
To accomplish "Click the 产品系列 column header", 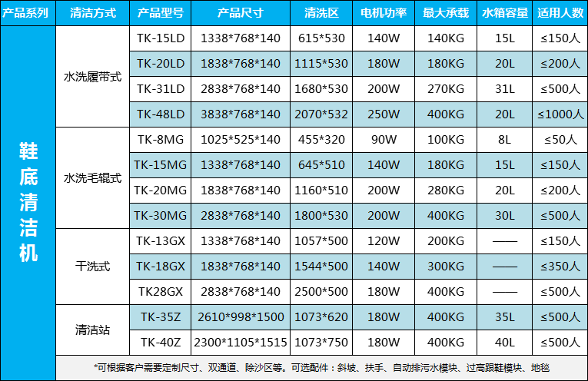I will [x=28, y=13].
